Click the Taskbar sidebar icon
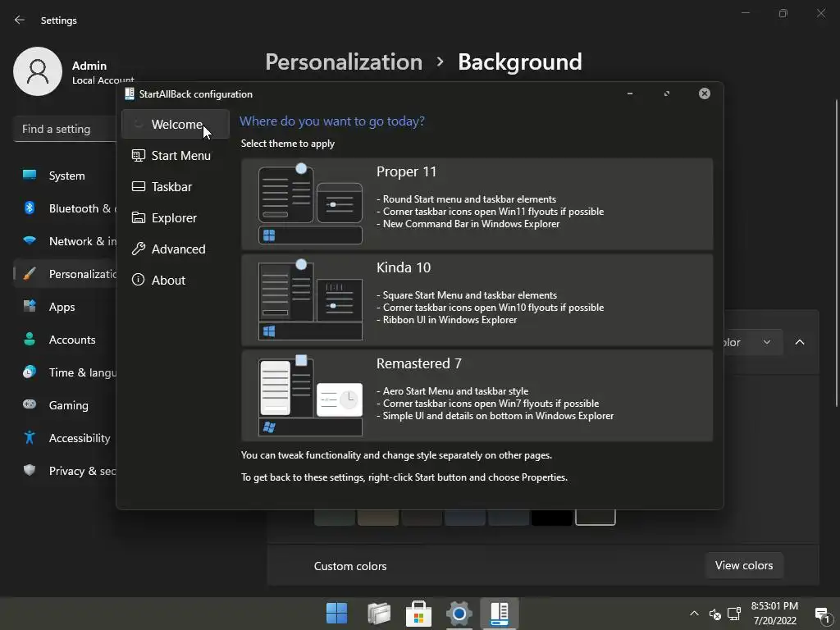Screen dimensions: 840x630 (x=138, y=186)
